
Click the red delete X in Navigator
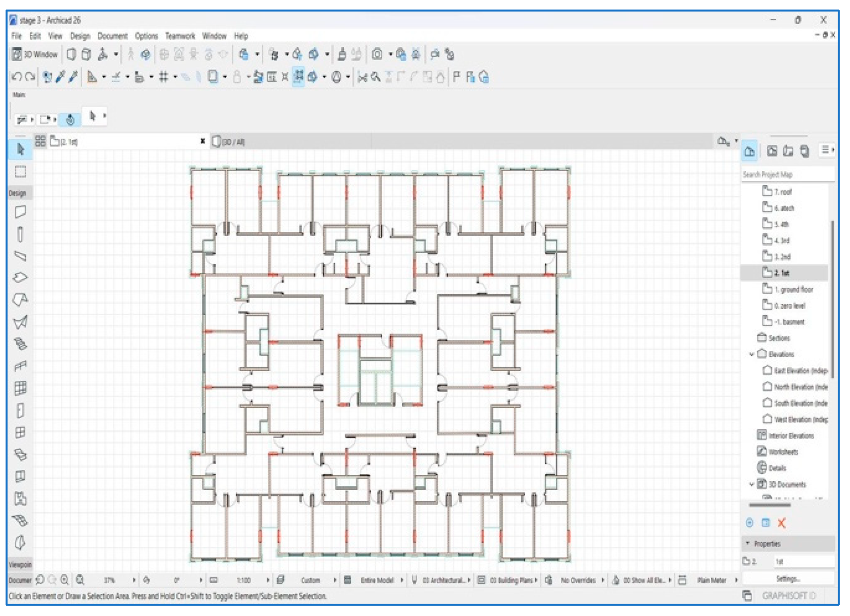point(782,523)
